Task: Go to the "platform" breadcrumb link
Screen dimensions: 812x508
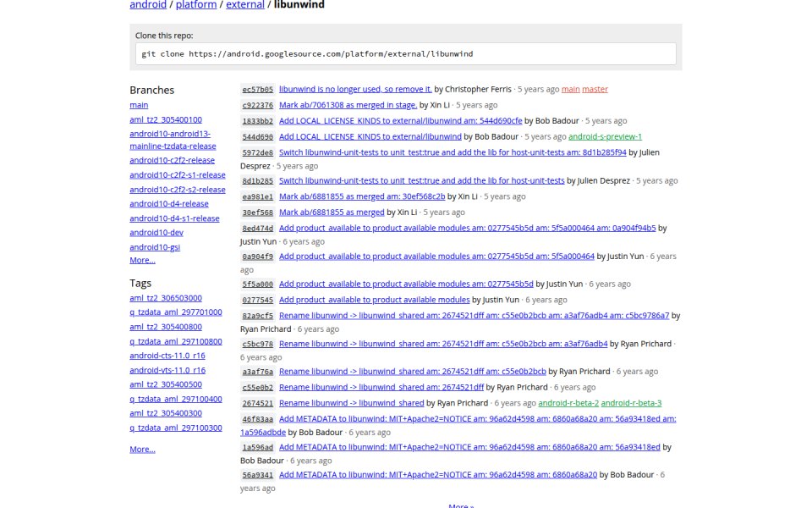Action: [x=196, y=5]
